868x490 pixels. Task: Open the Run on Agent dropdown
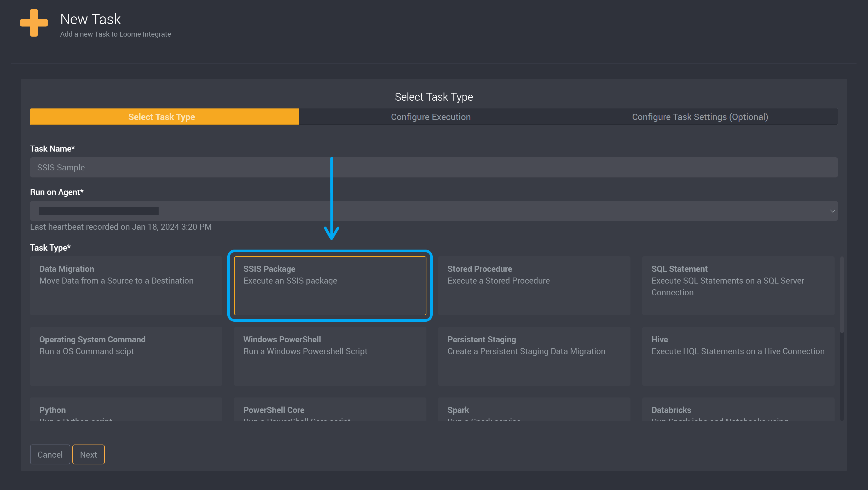click(x=434, y=211)
